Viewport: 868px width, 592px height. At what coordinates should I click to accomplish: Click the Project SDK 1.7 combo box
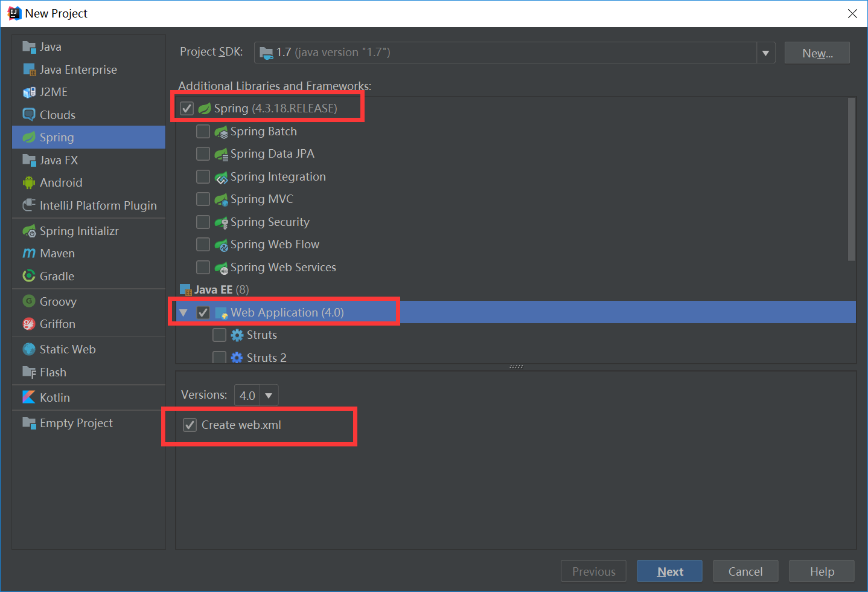pos(514,53)
